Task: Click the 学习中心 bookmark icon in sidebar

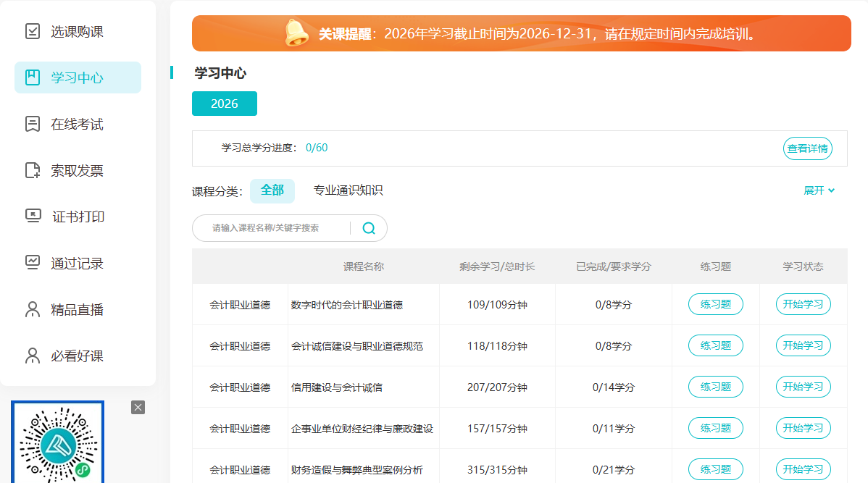Action: (x=33, y=77)
